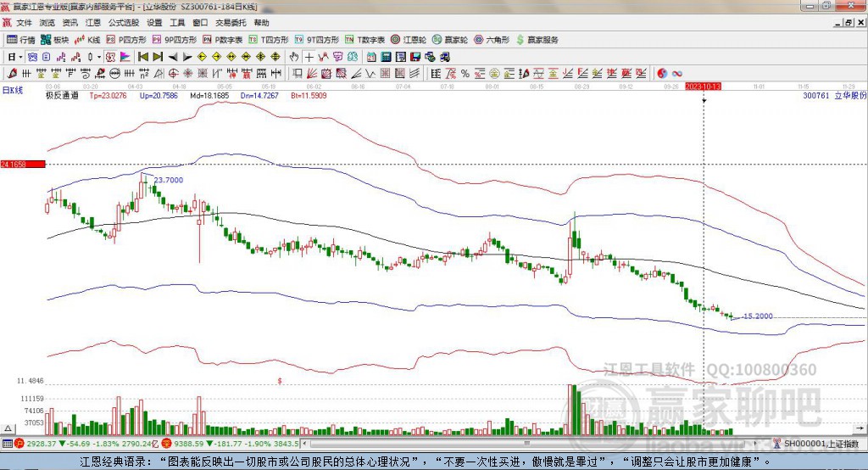Viewport: 868px width, 470px height.
Task: Click the horizontal scrollbar thumb
Action: coord(527,444)
